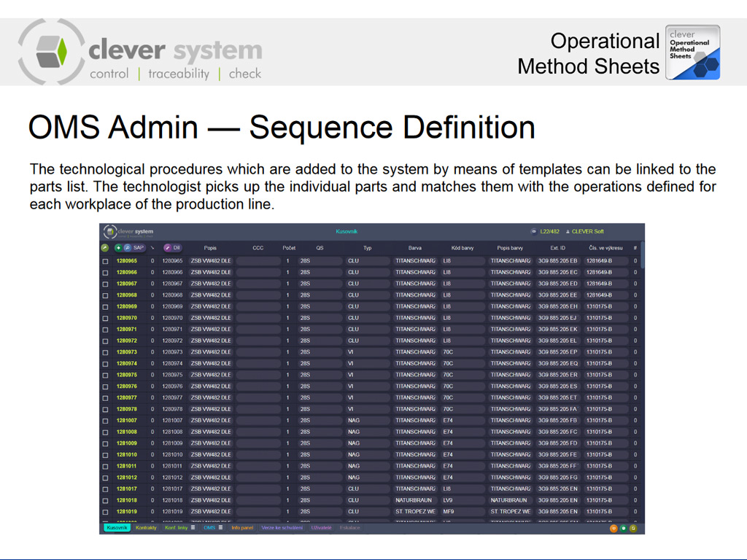The image size is (747, 560).
Task: Open the Konf. linky menu handle
Action: pos(193,528)
